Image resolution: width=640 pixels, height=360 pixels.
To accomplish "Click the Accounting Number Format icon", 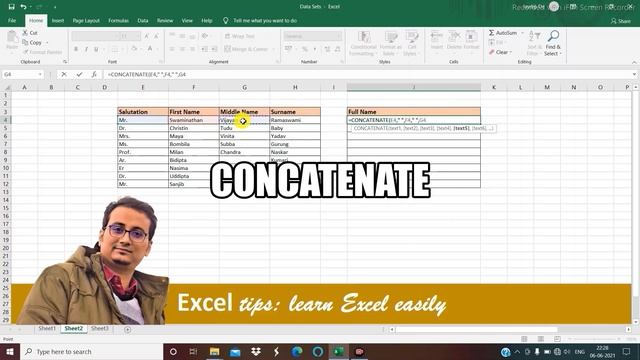I will point(289,49).
